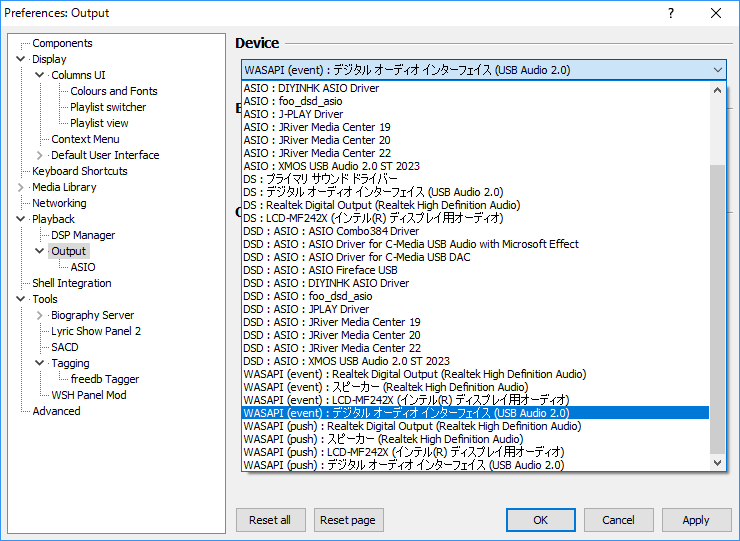740x541 pixels.
Task: Collapse the Columns UI tree node
Action: (40, 75)
